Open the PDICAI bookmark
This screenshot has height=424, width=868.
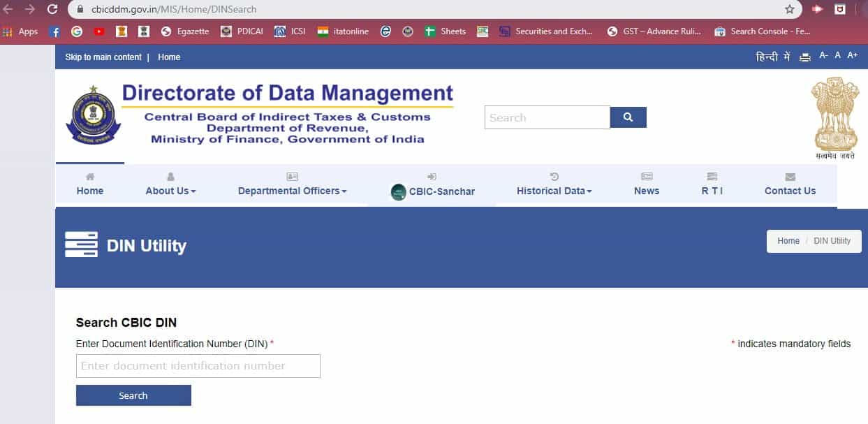click(x=242, y=31)
